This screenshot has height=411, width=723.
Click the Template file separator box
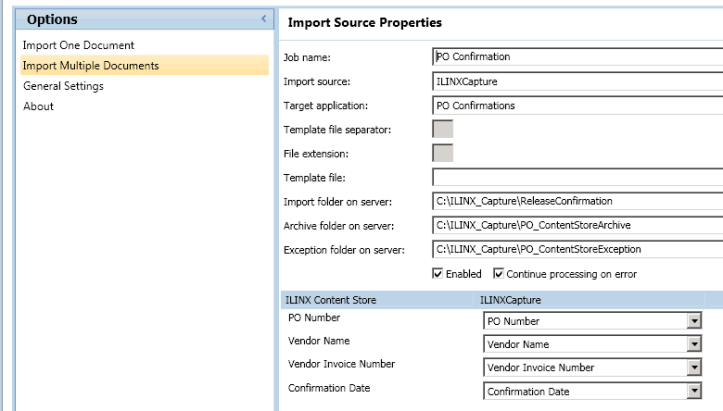coord(442,129)
